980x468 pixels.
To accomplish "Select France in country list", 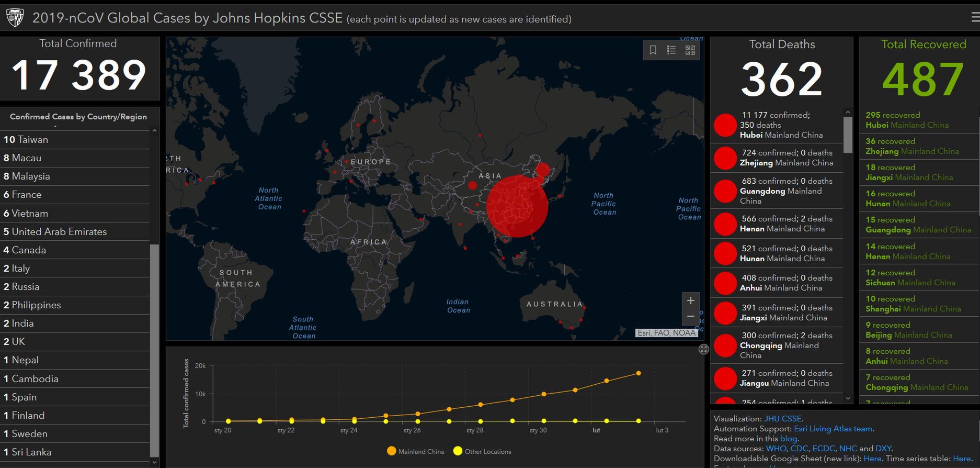I will pos(75,195).
